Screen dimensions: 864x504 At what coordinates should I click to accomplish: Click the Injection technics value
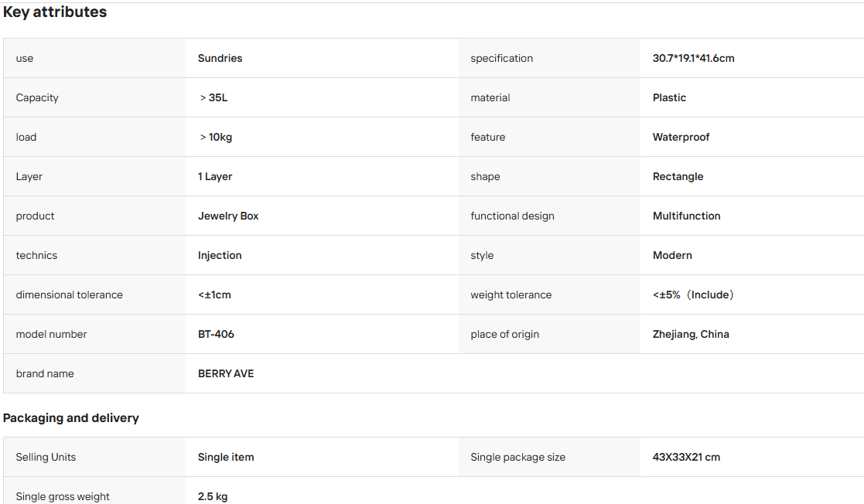[x=220, y=256]
